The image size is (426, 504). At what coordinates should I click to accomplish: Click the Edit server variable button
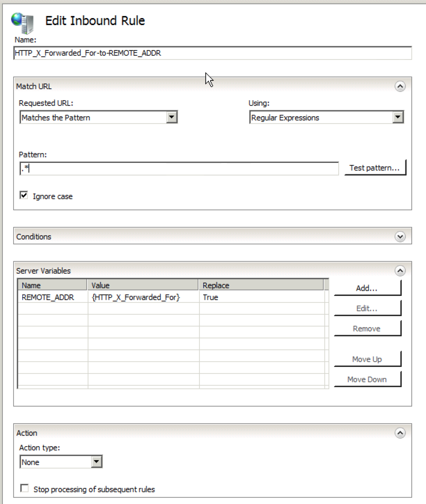pyautogui.click(x=368, y=308)
